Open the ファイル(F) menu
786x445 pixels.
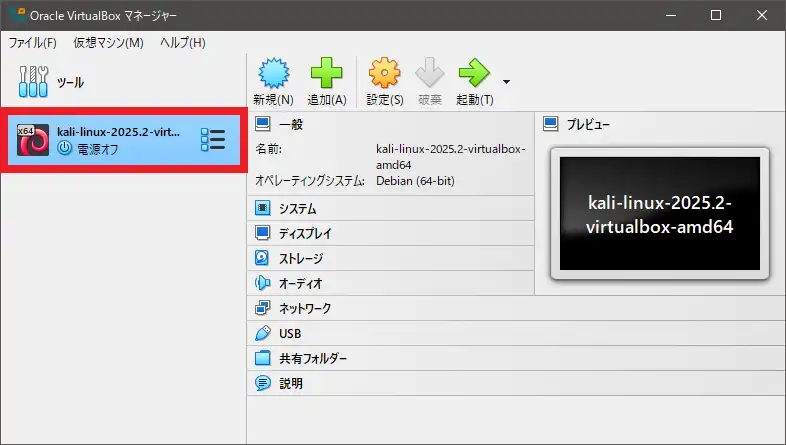click(x=33, y=43)
